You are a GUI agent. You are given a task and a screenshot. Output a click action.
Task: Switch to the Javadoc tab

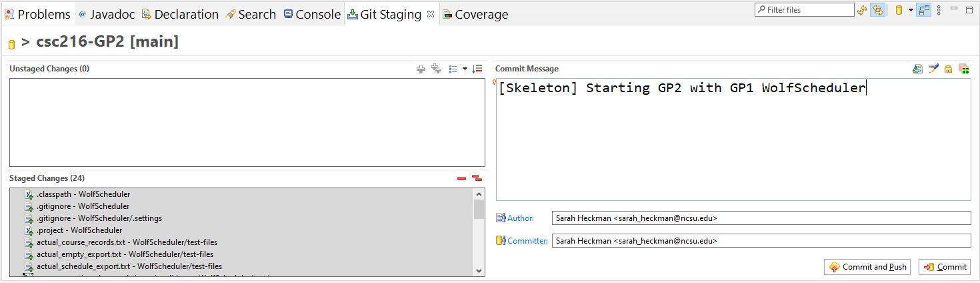point(107,14)
